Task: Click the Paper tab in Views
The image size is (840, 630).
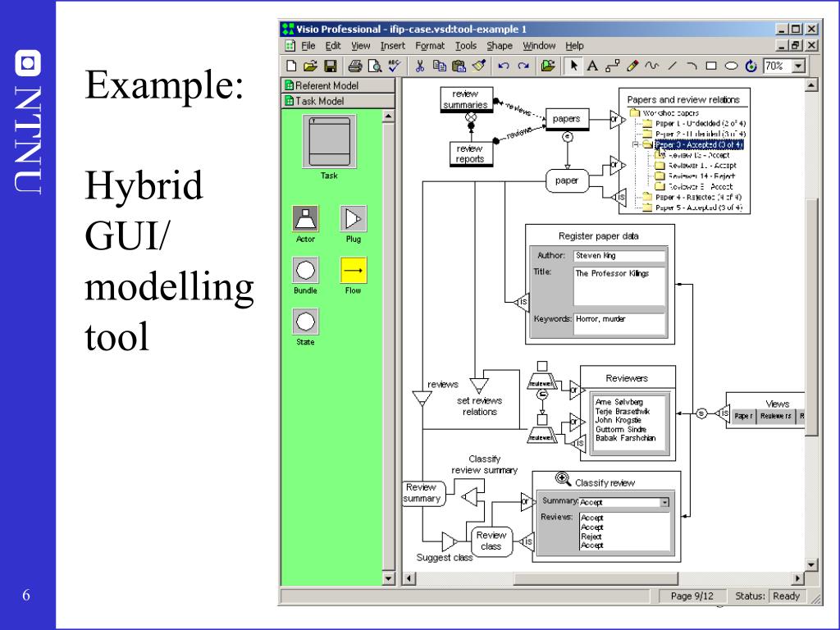Action: [743, 416]
